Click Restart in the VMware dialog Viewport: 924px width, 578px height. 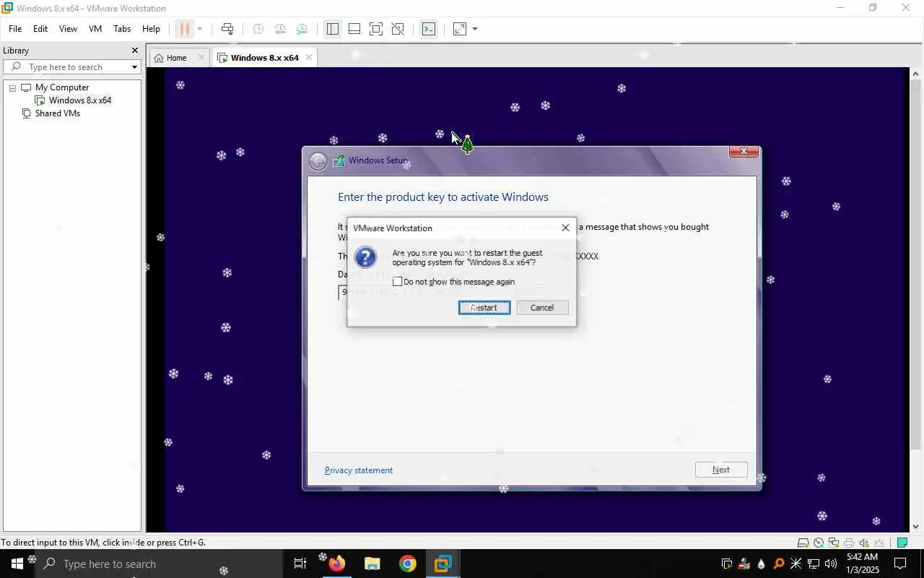[484, 308]
